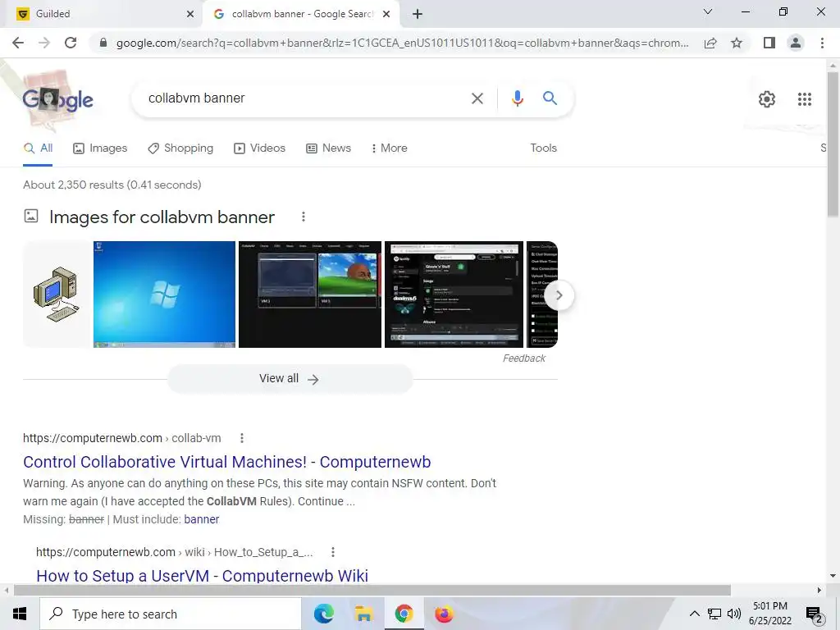Viewport: 840px width, 630px height.
Task: Open the tab search chevron
Action: [708, 11]
